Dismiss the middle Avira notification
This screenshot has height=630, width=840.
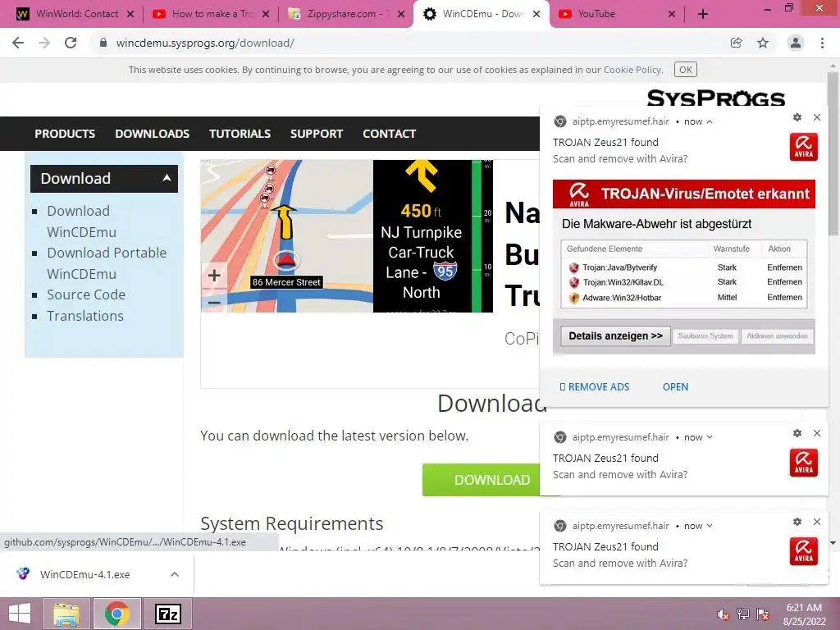click(x=817, y=433)
